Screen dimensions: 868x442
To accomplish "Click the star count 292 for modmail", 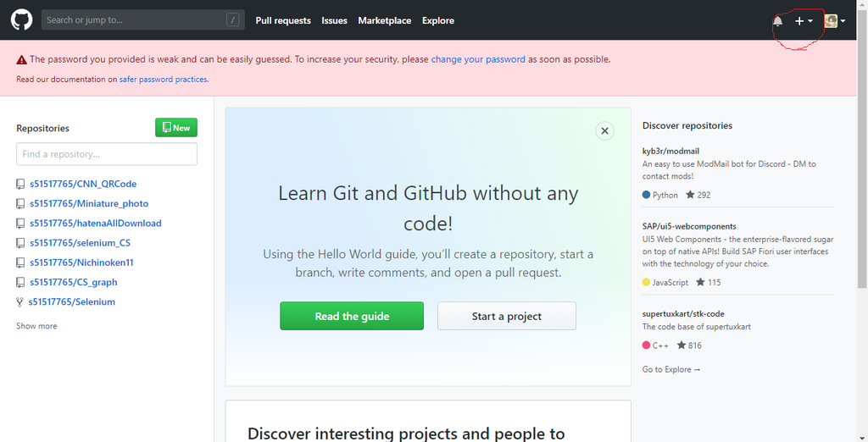I will tap(698, 195).
